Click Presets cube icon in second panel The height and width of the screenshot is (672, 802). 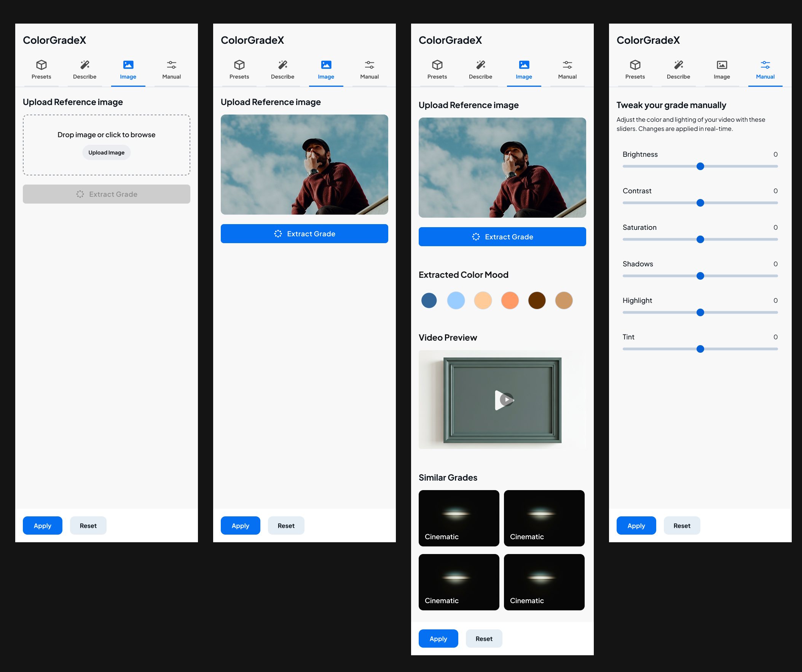click(239, 65)
